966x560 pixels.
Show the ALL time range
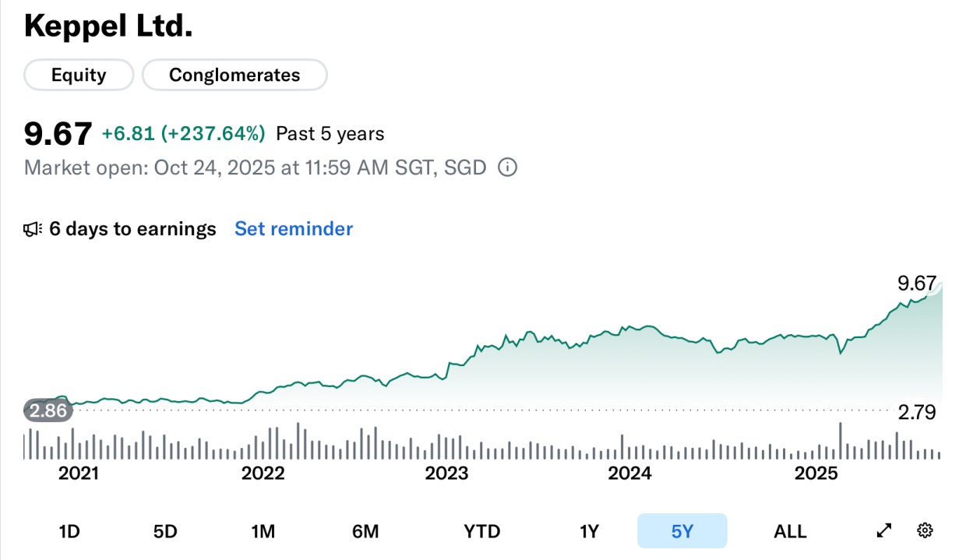(x=790, y=530)
